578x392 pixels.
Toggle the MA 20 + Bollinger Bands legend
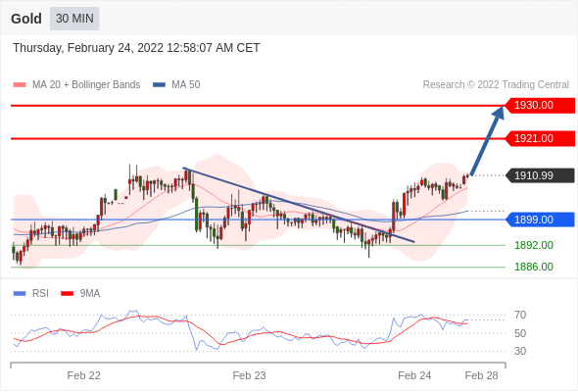76,85
